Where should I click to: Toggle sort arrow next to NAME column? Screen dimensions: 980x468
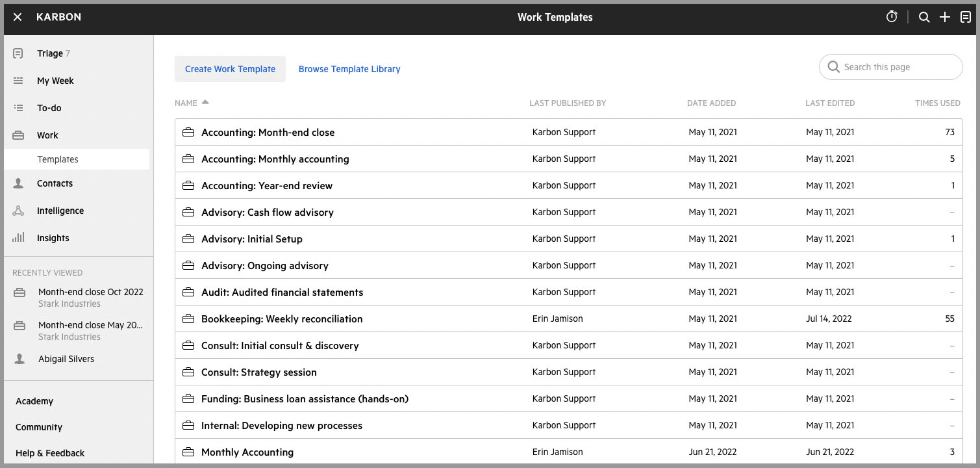(205, 102)
